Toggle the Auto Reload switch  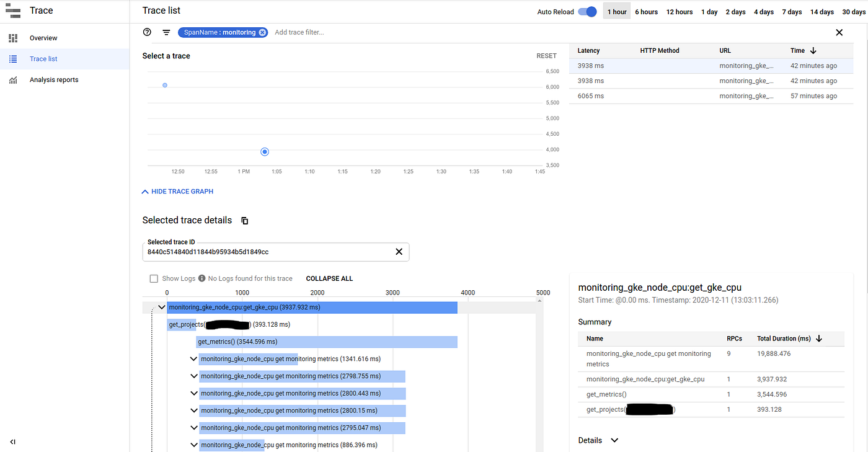587,12
